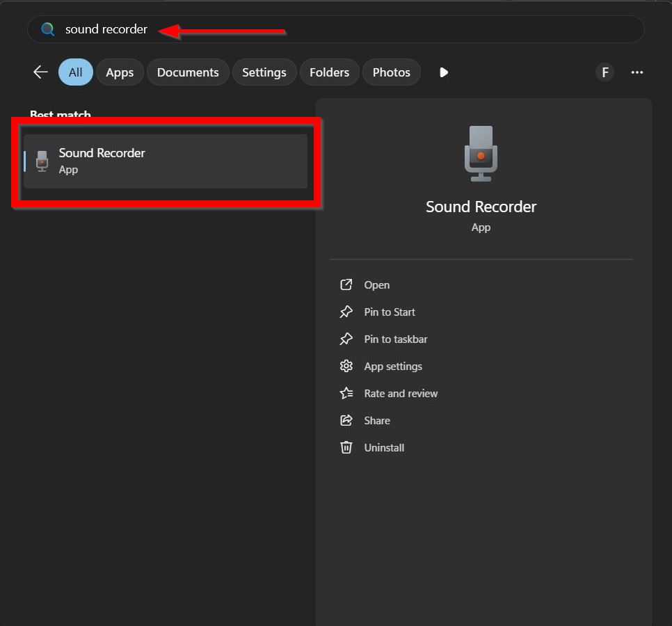The height and width of the screenshot is (626, 672).
Task: Open the Sound Recorder best match result
Action: 166,161
